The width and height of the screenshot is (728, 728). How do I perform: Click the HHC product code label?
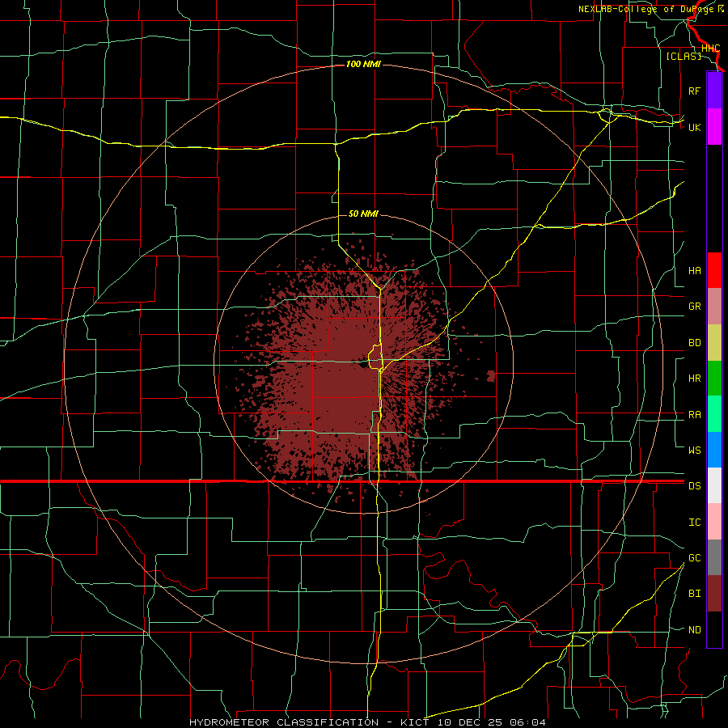(x=710, y=49)
